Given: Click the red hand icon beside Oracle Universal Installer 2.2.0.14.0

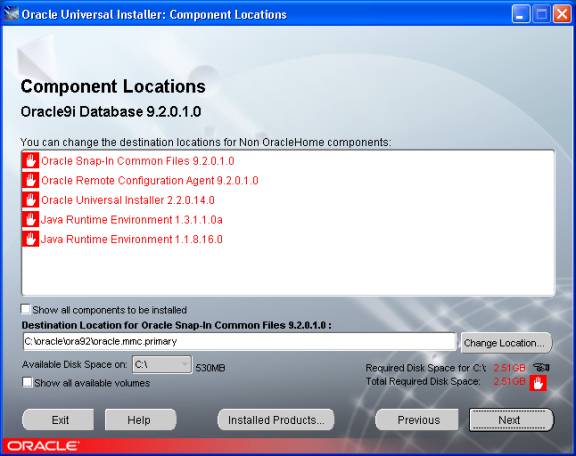Looking at the screenshot, I should [x=30, y=200].
